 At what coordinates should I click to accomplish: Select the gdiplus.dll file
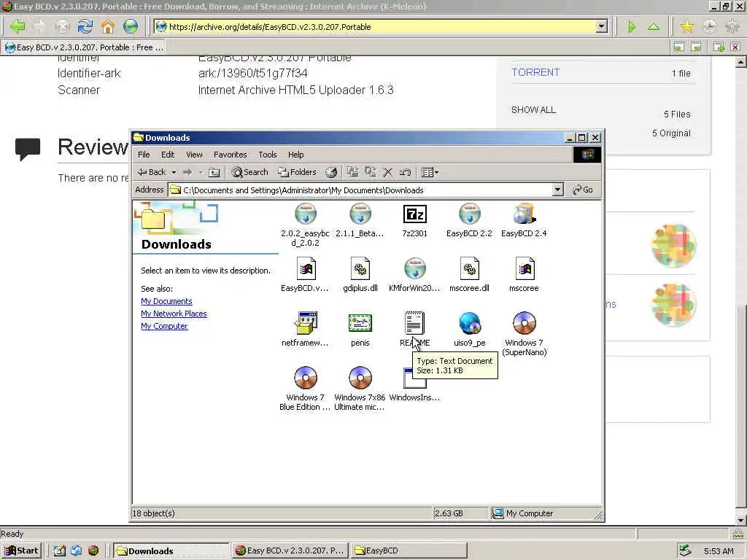pos(360,275)
